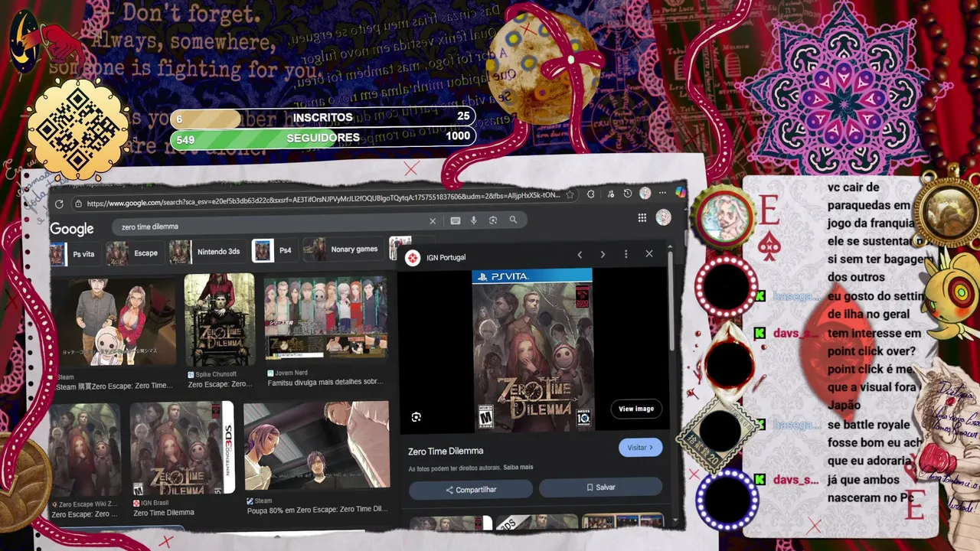
Task: Click the site info lock icon
Action: coord(78,204)
